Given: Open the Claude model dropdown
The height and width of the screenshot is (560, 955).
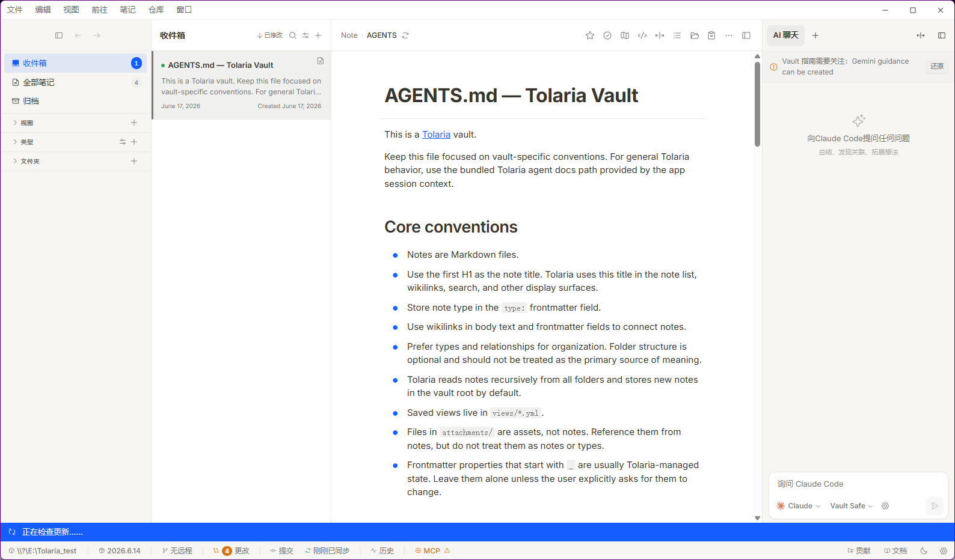Looking at the screenshot, I should click(799, 506).
